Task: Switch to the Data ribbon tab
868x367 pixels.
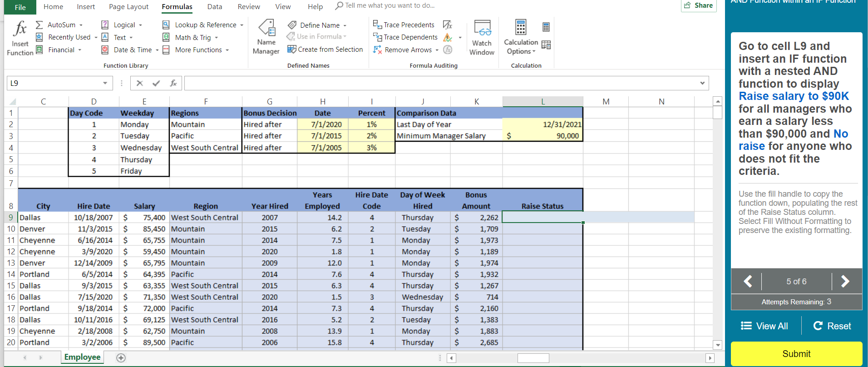Action: pyautogui.click(x=215, y=7)
